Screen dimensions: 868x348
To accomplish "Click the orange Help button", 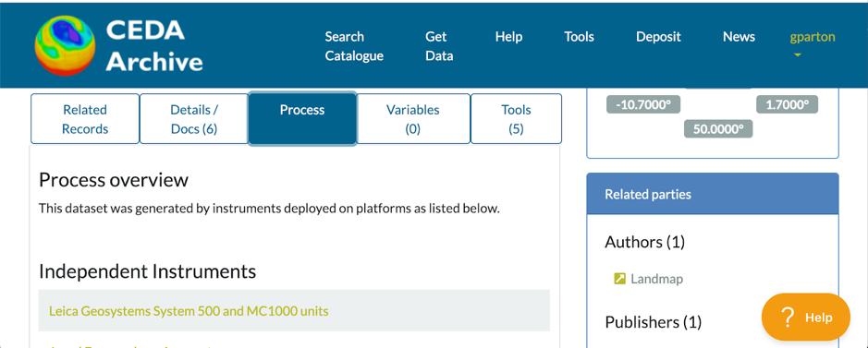I will 805,318.
